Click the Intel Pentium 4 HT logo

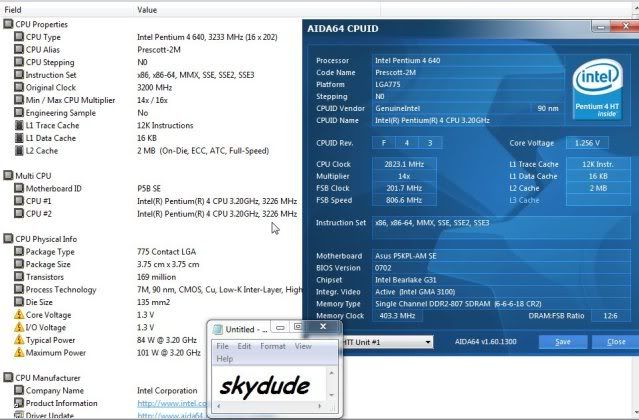(x=597, y=90)
